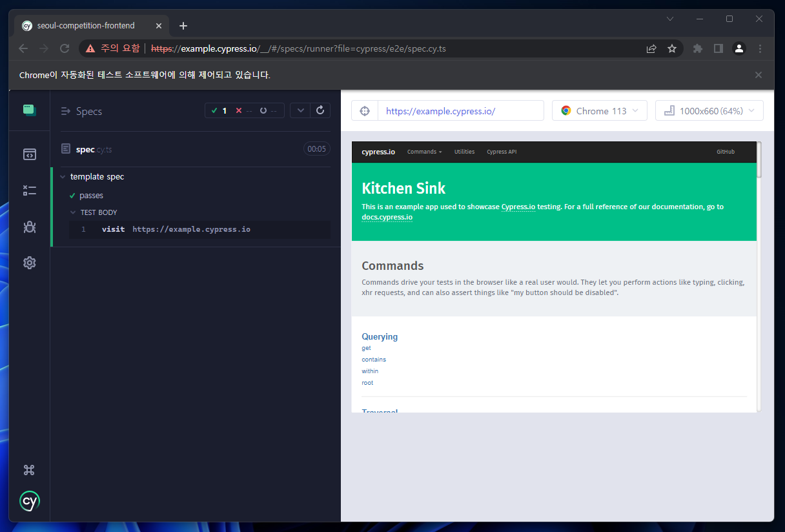Open a new browser tab with plus

(183, 26)
